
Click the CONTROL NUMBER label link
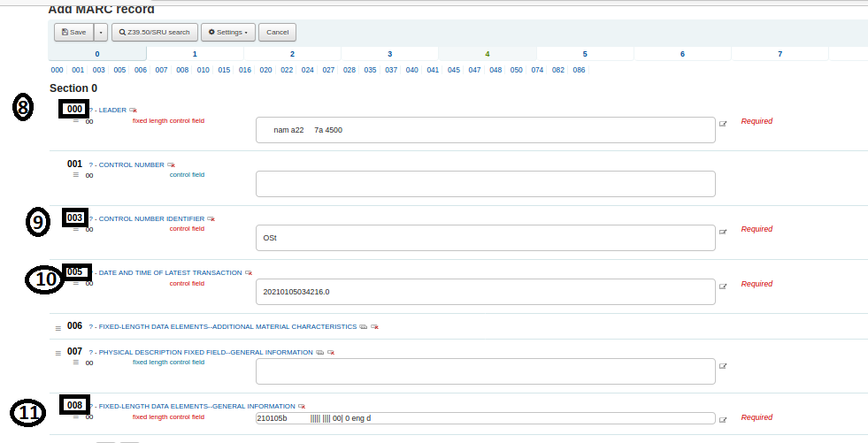click(x=131, y=164)
